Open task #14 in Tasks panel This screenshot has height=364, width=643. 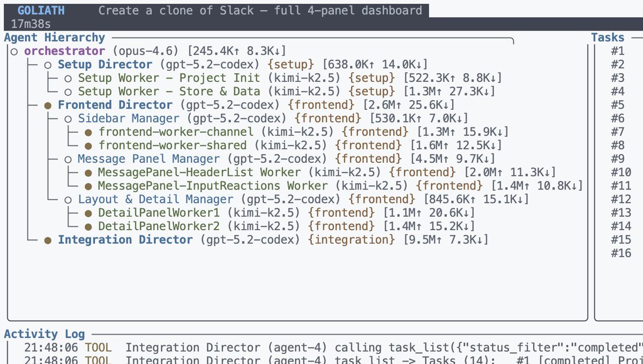click(x=621, y=226)
